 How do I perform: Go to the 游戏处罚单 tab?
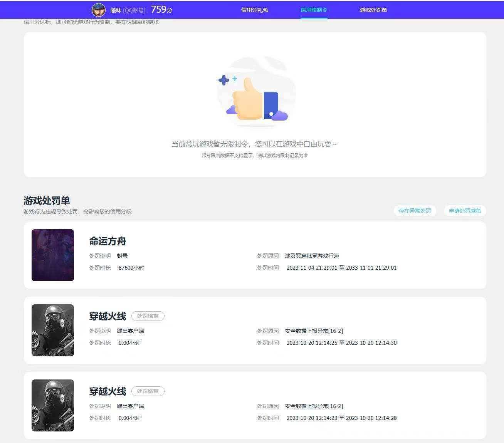click(x=373, y=10)
